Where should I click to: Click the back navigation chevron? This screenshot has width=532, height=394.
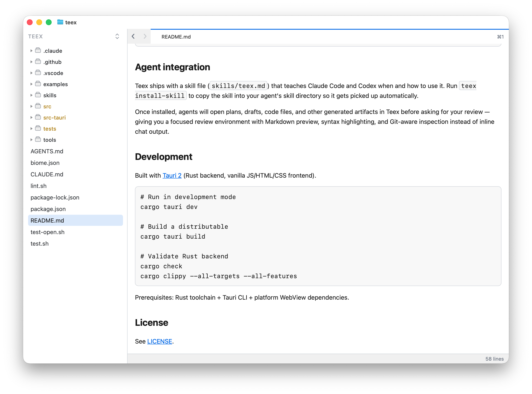[x=133, y=36]
